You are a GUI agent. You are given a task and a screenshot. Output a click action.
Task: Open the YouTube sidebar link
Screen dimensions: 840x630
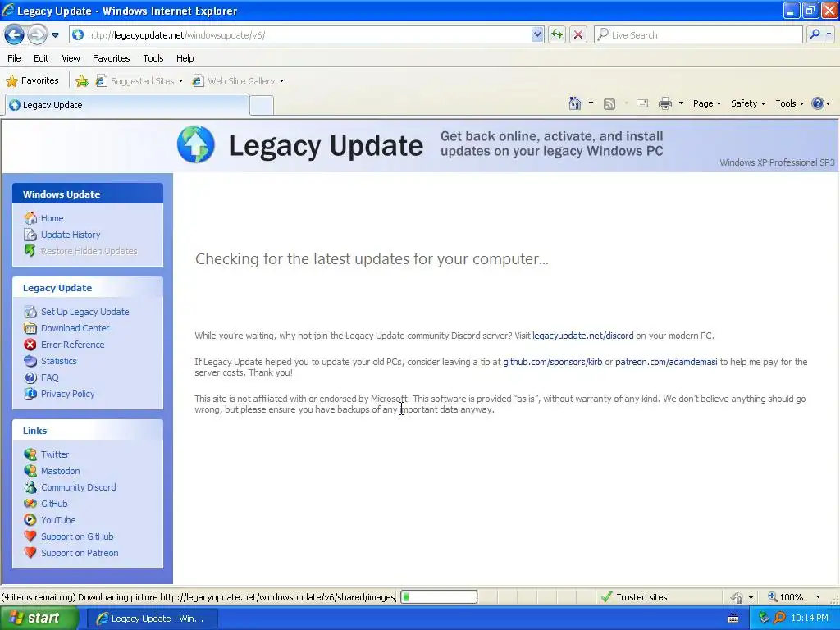(x=58, y=520)
